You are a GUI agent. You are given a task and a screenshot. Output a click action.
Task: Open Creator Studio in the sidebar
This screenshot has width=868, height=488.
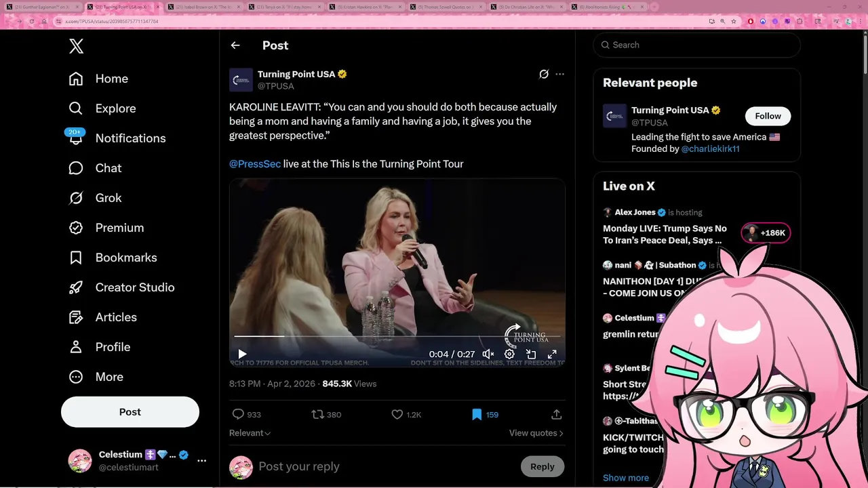121,287
